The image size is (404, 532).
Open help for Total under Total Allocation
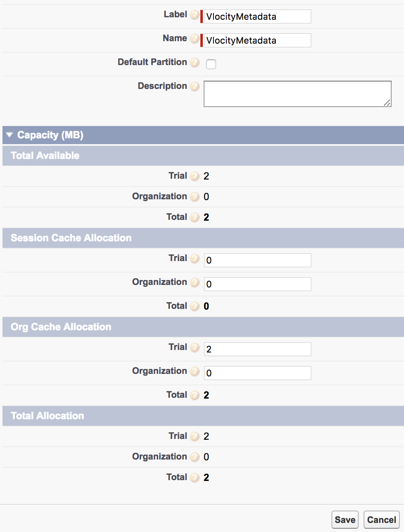[194, 477]
